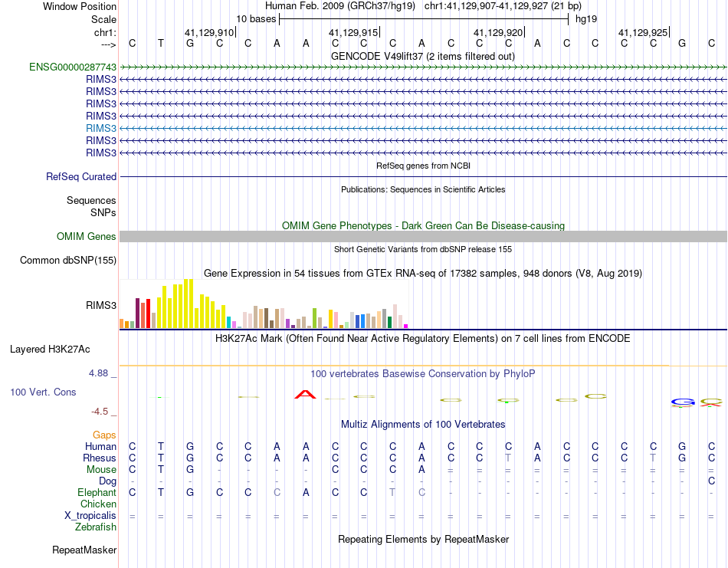Click the dark magenta GTEx expression bar
728x568 pixels.
137,313
